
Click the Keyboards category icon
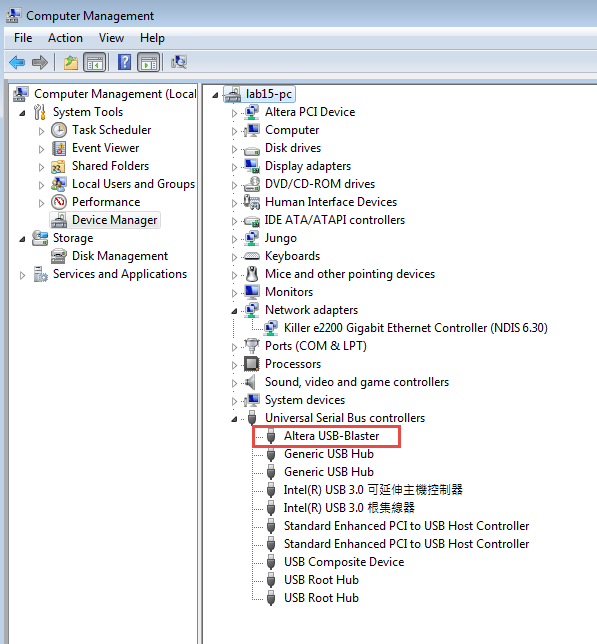(x=251, y=256)
